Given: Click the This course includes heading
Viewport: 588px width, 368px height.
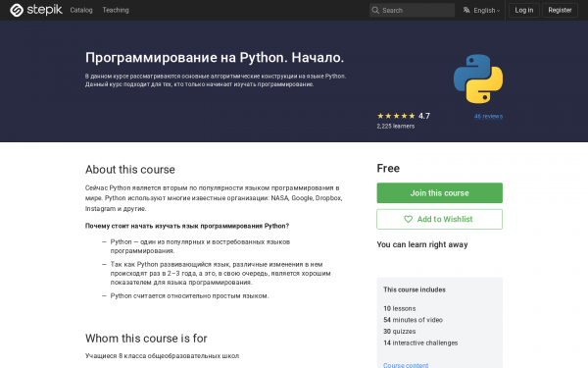Looking at the screenshot, I should click(415, 289).
